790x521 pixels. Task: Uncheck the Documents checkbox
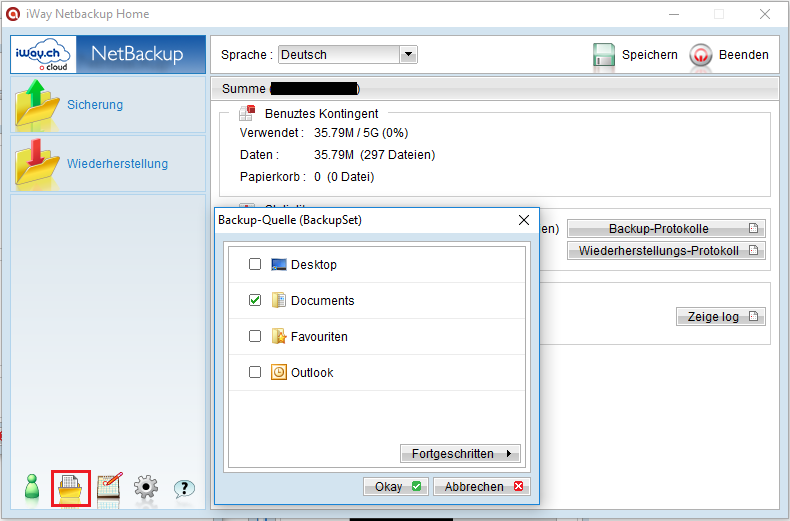pyautogui.click(x=255, y=300)
